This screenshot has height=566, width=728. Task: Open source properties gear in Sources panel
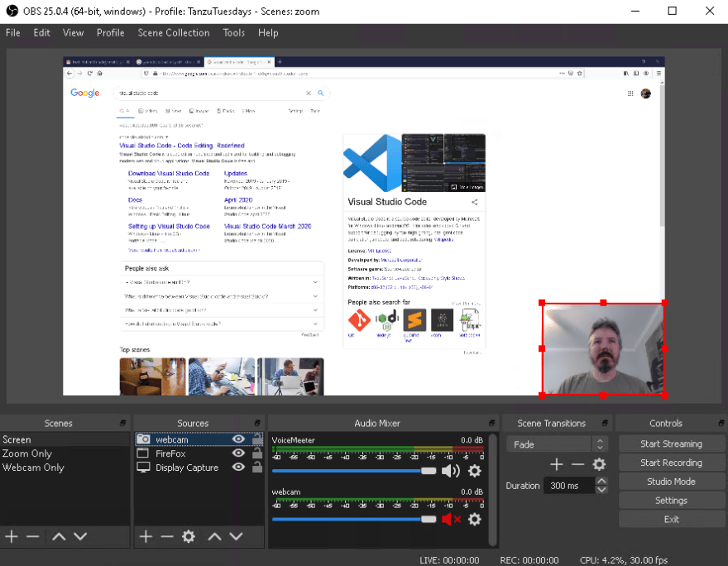pos(189,537)
